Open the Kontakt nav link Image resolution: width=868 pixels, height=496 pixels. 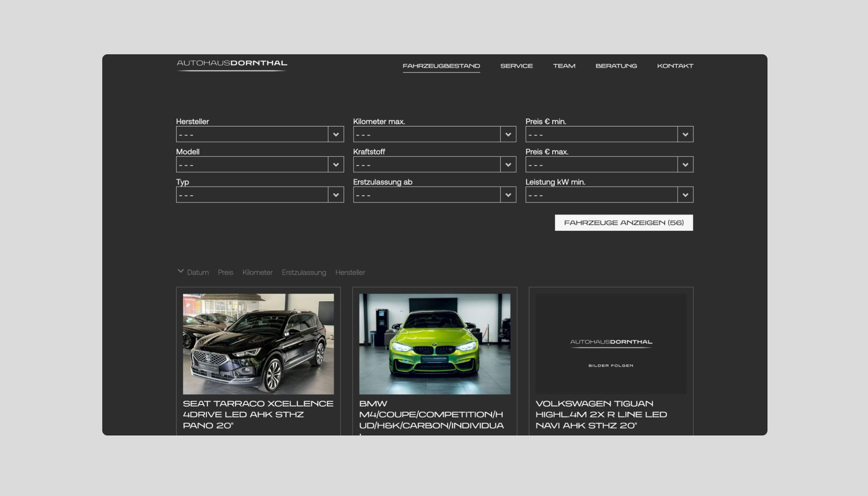(x=675, y=66)
